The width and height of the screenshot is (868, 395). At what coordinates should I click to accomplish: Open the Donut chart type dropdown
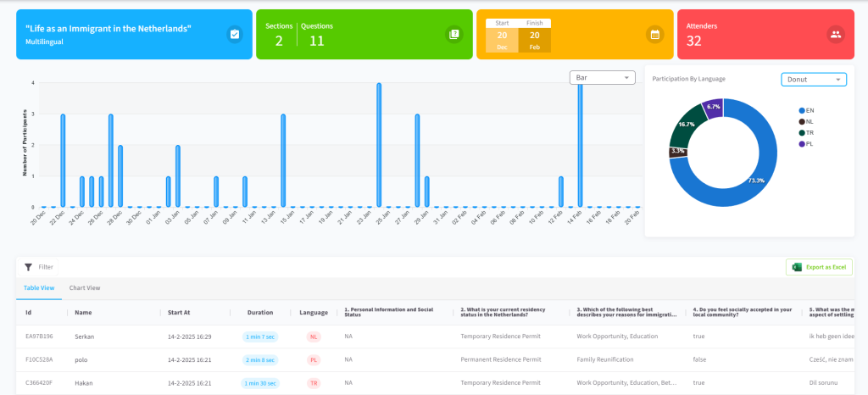click(x=814, y=80)
